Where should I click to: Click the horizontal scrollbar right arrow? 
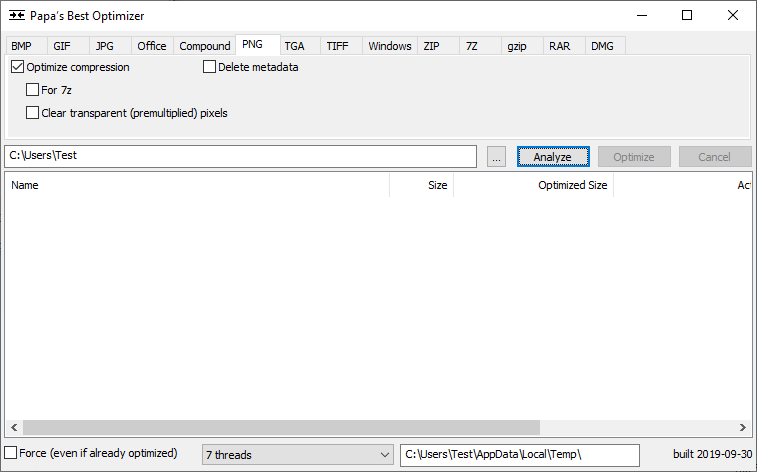(743, 427)
